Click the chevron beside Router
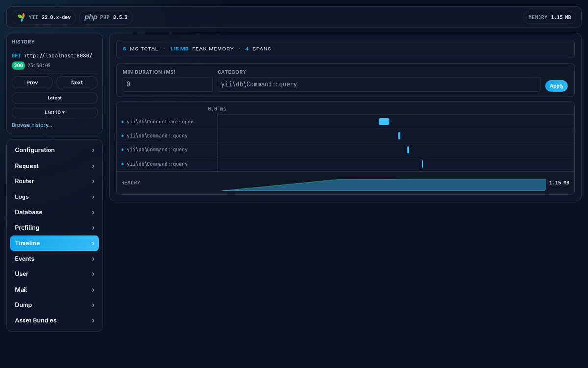The image size is (588, 368). (93, 182)
